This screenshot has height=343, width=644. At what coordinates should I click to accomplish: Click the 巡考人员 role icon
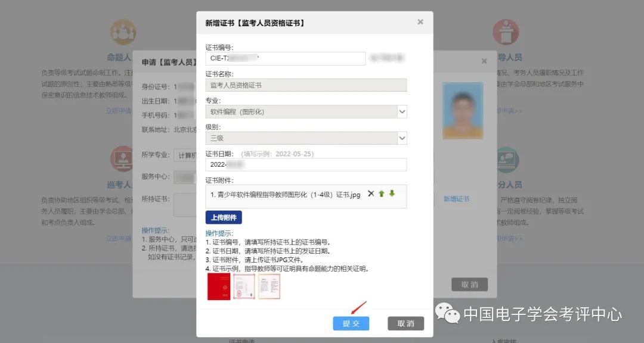point(123,159)
